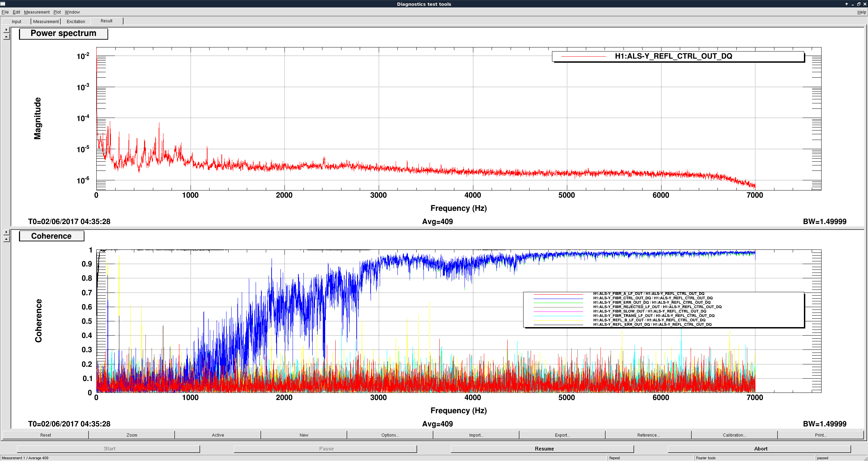The width and height of the screenshot is (868, 461).
Task: Click status bar text Measurement 1 / Average 409
Action: tap(25, 458)
